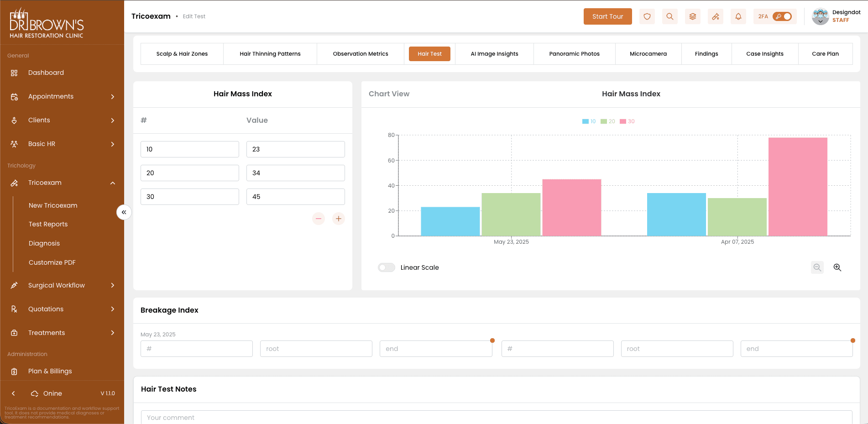The width and height of the screenshot is (868, 424).
Task: Open Test Reports in sidebar
Action: click(x=48, y=224)
